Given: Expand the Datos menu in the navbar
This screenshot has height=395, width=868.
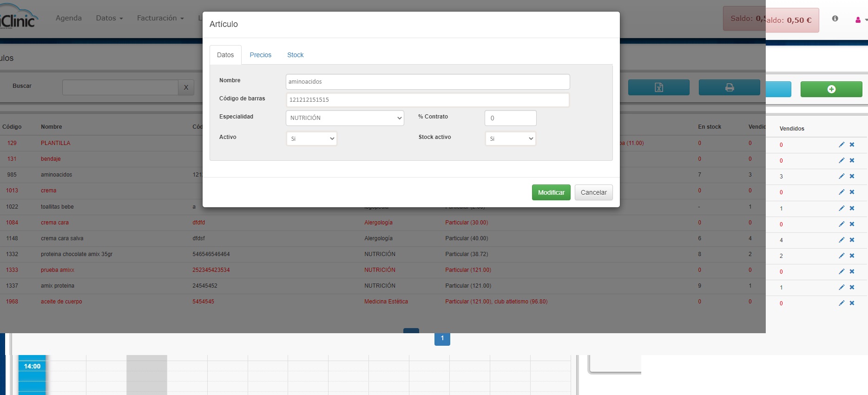Looking at the screenshot, I should pyautogui.click(x=110, y=18).
